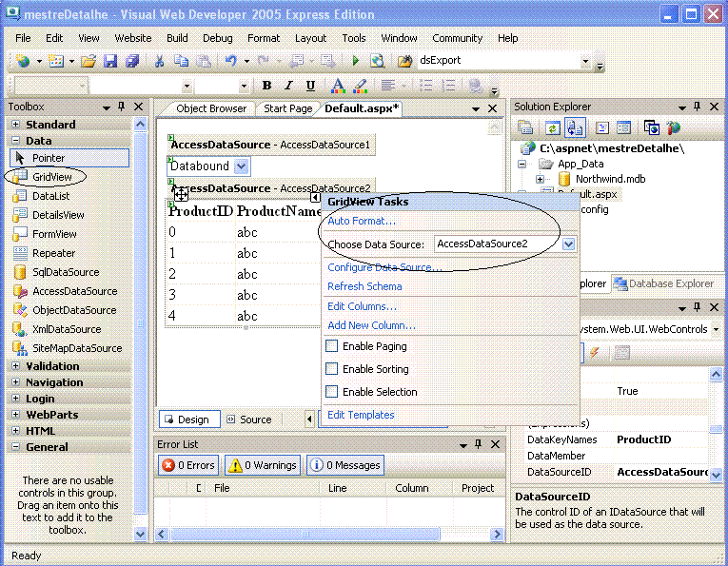Toggle the 0 Messages filter button
Image resolution: width=728 pixels, height=566 pixels.
click(344, 465)
